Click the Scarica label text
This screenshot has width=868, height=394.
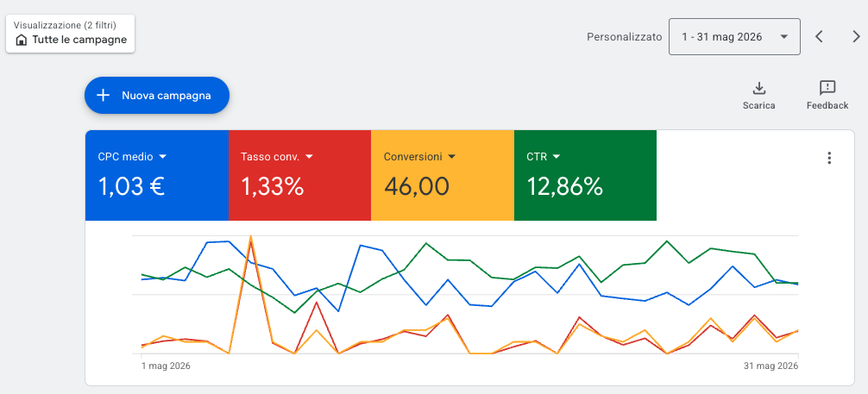pyautogui.click(x=759, y=105)
